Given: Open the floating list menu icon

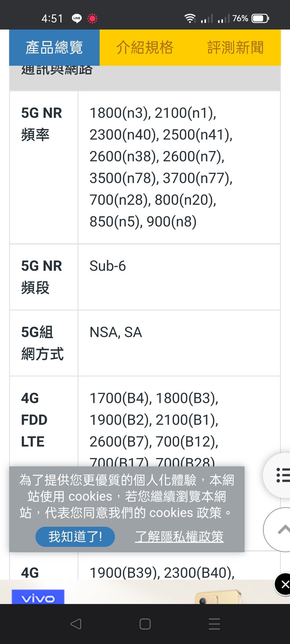Looking at the screenshot, I should pyautogui.click(x=280, y=475).
